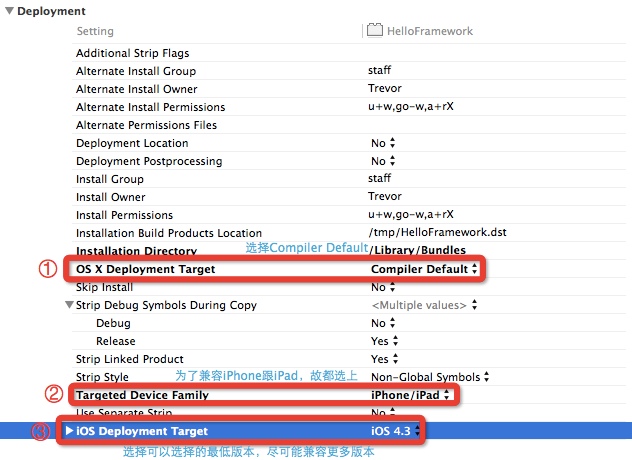Toggle Skip Install value stepper
The image size is (632, 460).
(393, 287)
